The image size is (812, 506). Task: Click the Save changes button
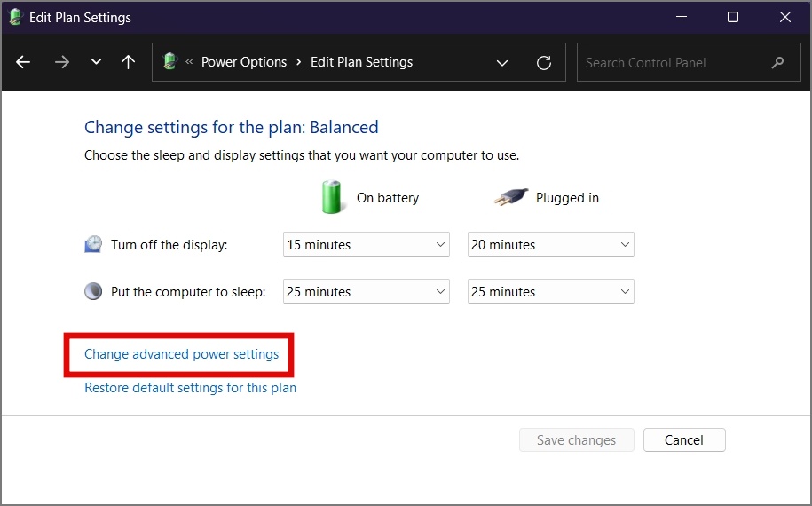click(x=576, y=440)
